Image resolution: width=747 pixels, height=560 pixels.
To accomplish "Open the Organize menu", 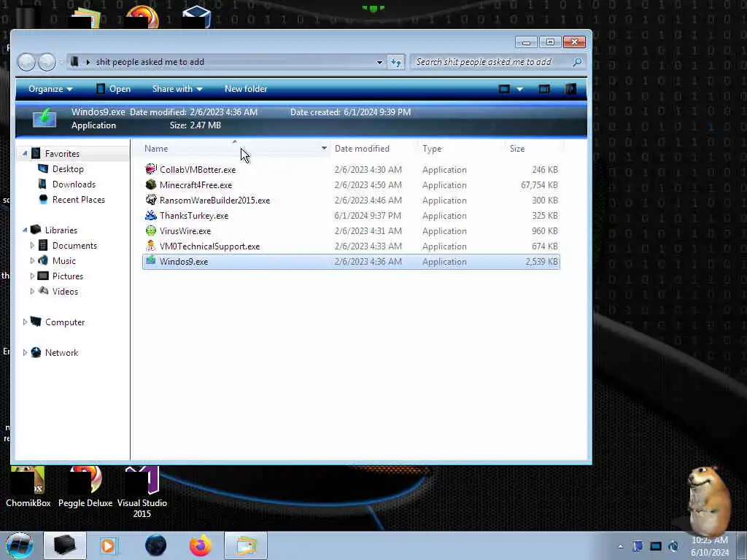I will coord(50,89).
